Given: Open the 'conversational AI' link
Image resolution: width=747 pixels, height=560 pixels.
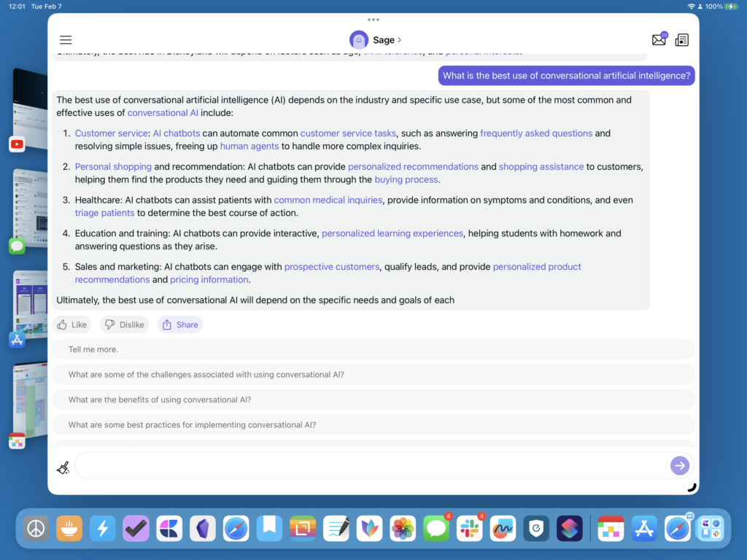Looking at the screenshot, I should 163,113.
